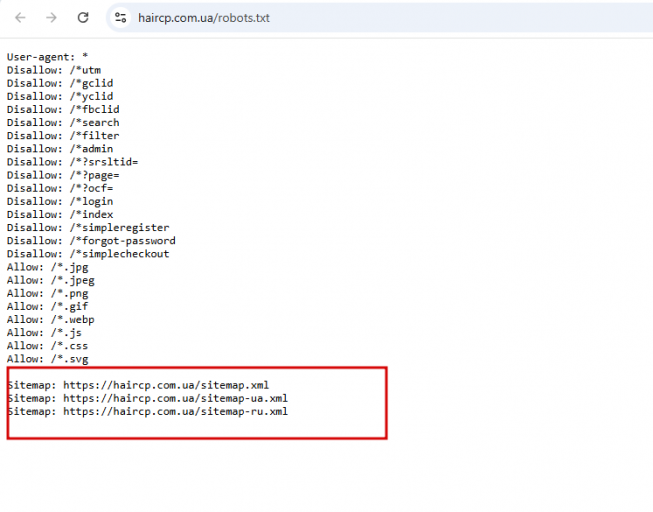
Task: Click the 'Disallow: /*forgot-password' line
Action: tap(91, 241)
